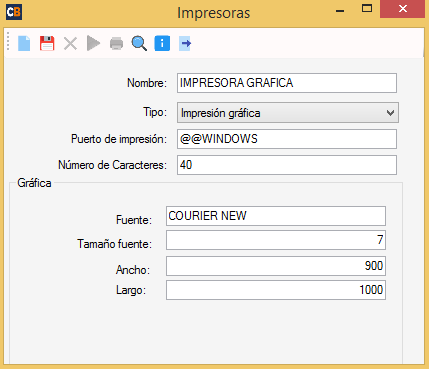Click the delete X icon in toolbar
The image size is (429, 369).
(70, 44)
